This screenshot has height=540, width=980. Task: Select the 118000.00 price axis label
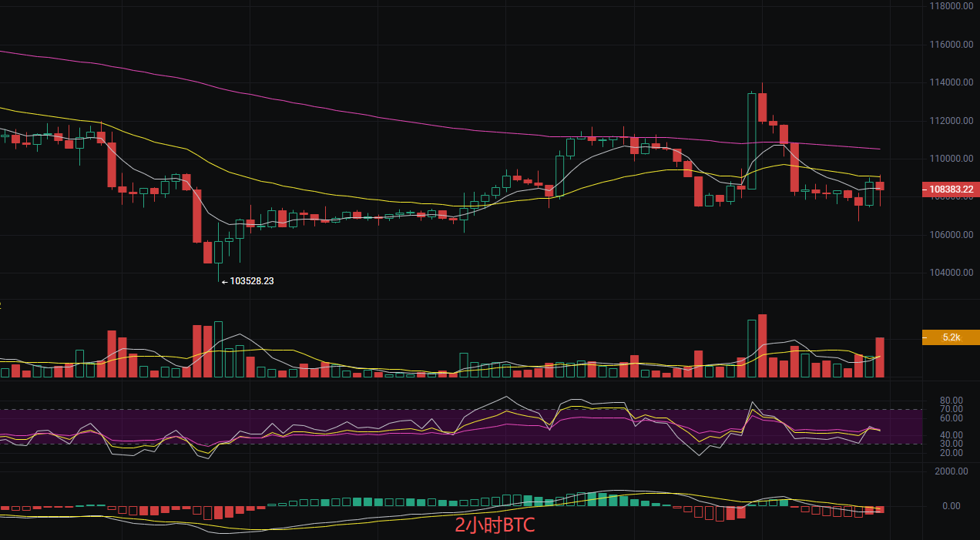click(x=950, y=6)
